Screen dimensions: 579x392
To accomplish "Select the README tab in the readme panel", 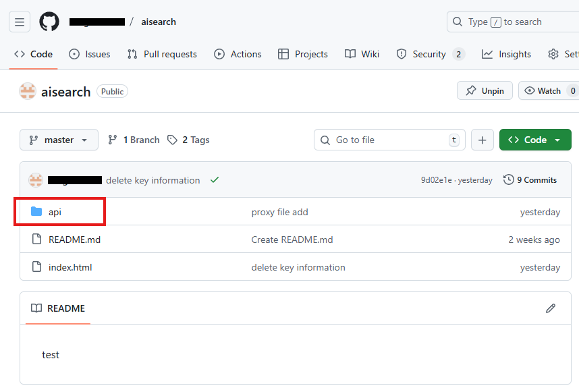I will [x=58, y=308].
